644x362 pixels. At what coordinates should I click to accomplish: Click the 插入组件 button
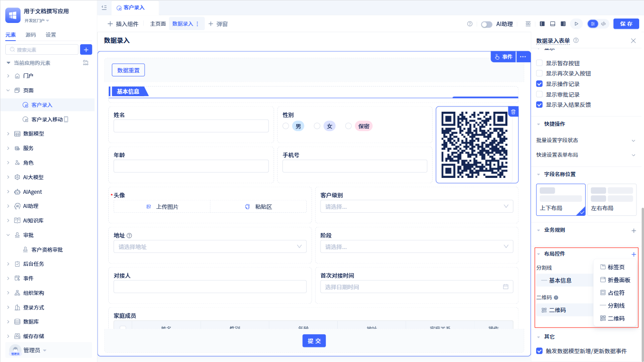pos(123,24)
